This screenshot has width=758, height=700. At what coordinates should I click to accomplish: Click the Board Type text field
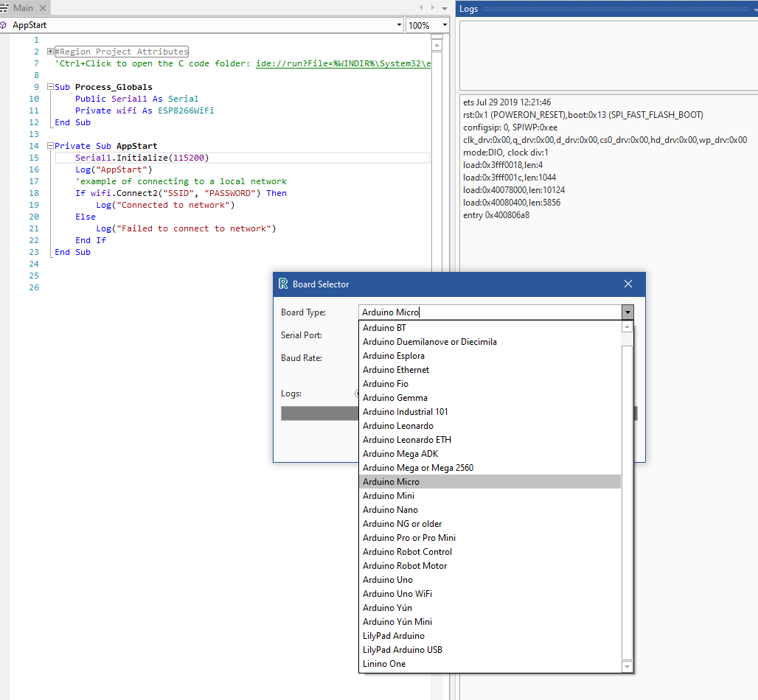[x=490, y=312]
